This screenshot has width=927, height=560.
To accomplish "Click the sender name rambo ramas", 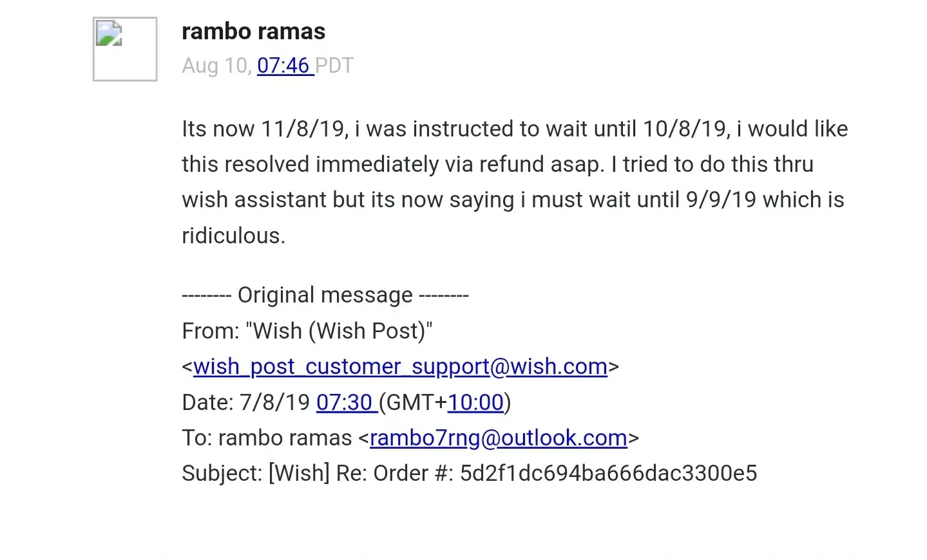I will pyautogui.click(x=253, y=32).
